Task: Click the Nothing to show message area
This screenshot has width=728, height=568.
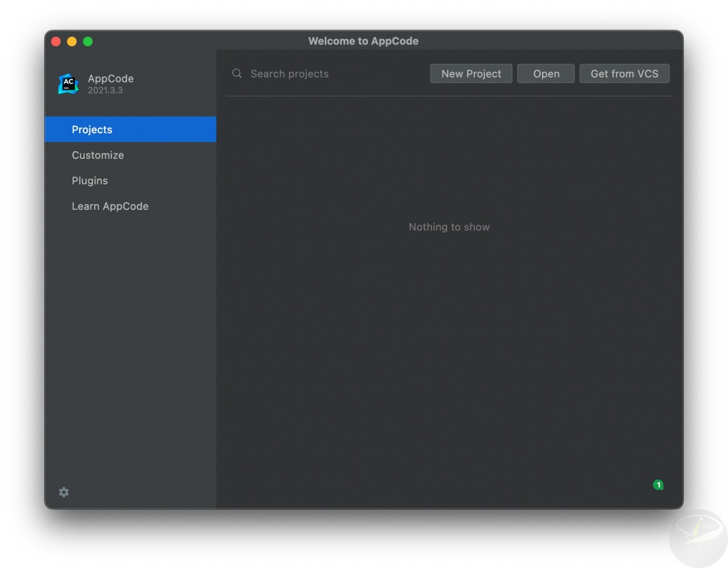Action: tap(449, 227)
